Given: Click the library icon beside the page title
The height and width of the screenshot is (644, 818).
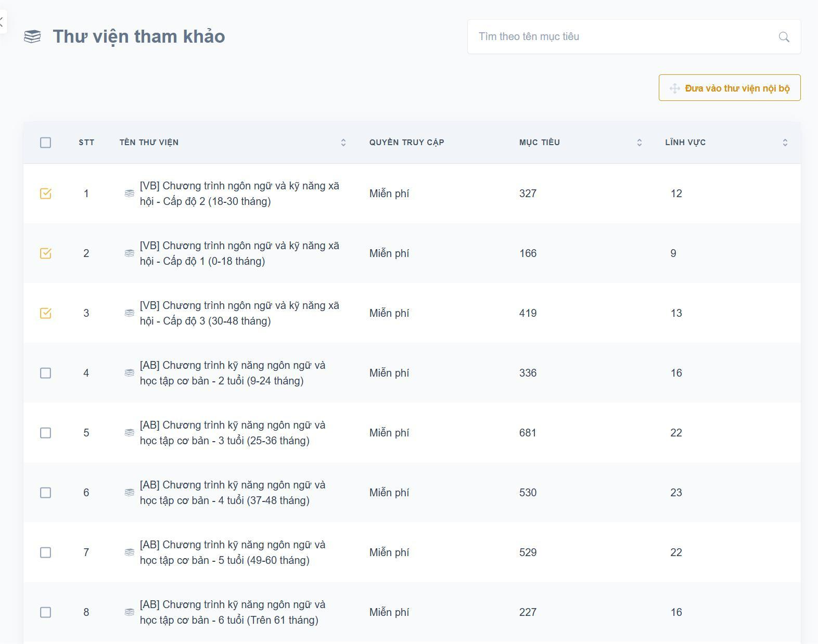Looking at the screenshot, I should [32, 36].
